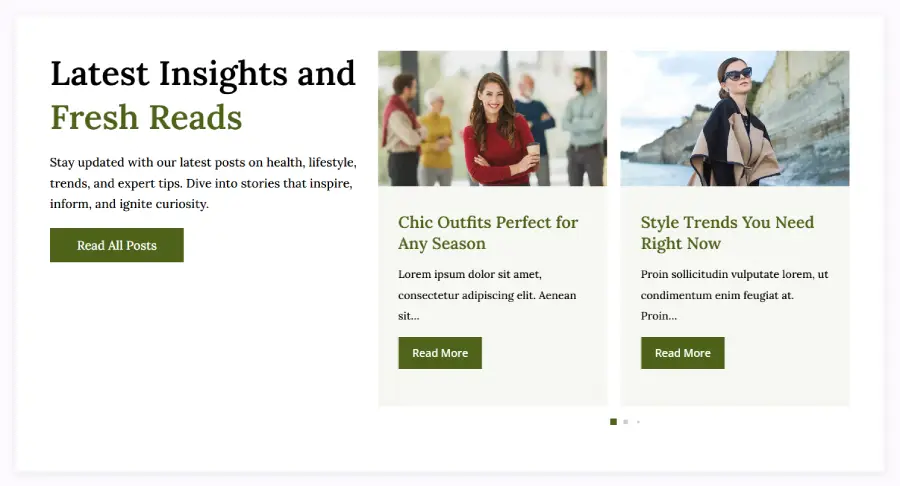Select the photo of woman in red sweater
900x486 pixels.
(x=492, y=118)
